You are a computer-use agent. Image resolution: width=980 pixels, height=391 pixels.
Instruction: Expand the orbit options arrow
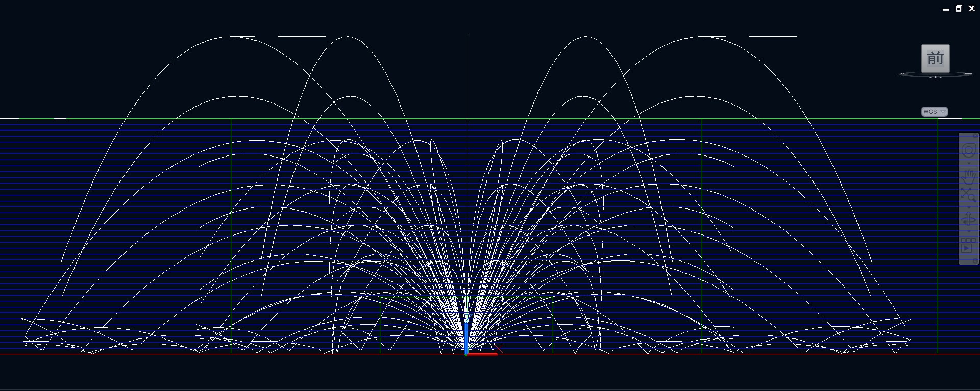(969, 231)
